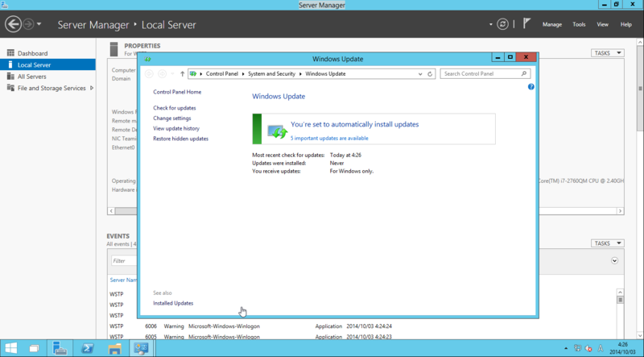Click Server Name column header in Events

pyautogui.click(x=123, y=280)
